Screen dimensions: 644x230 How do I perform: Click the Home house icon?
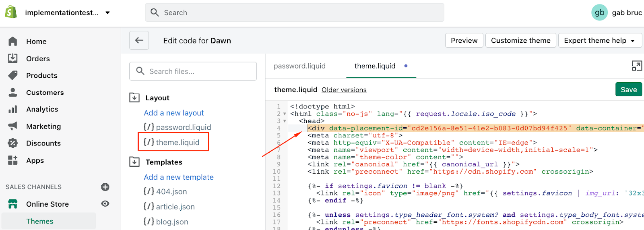13,41
